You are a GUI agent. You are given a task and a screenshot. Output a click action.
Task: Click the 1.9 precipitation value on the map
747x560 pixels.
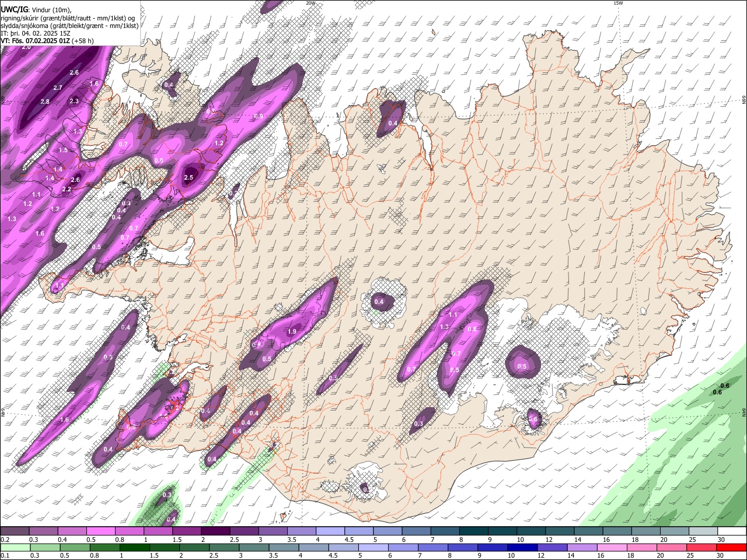[x=292, y=331]
